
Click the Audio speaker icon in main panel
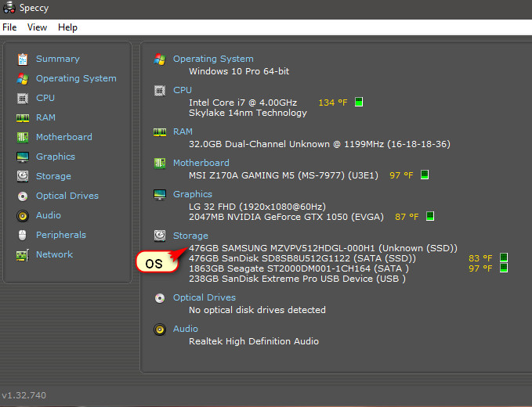click(160, 330)
